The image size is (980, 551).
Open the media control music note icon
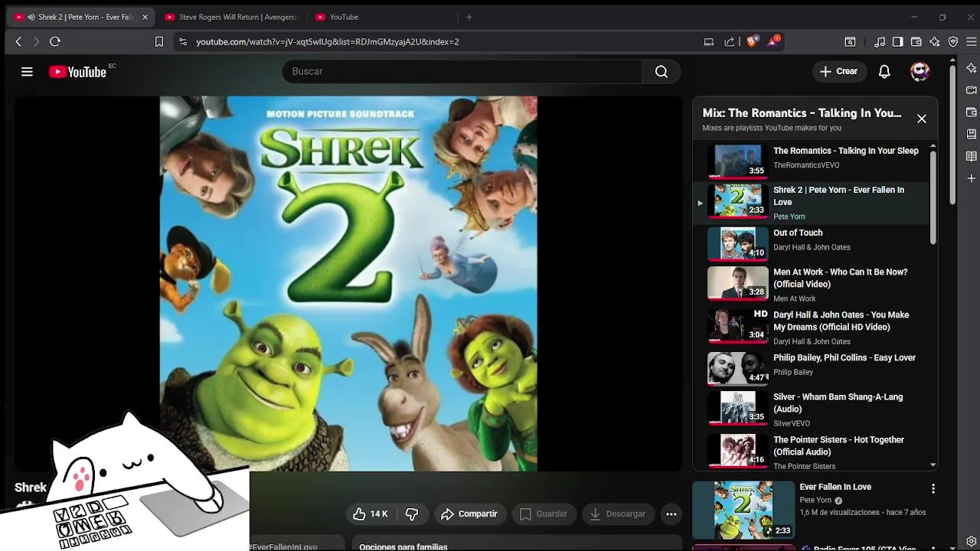pos(880,42)
